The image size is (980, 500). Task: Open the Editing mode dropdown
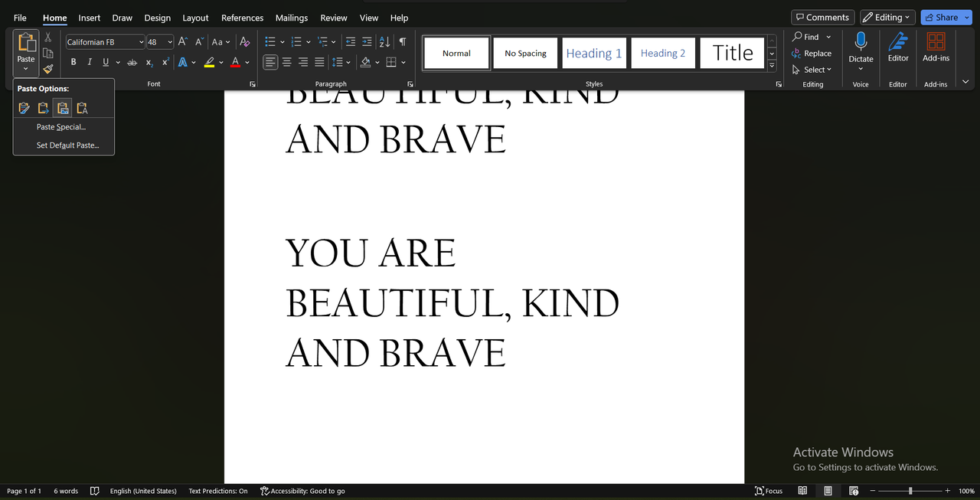[x=888, y=17]
